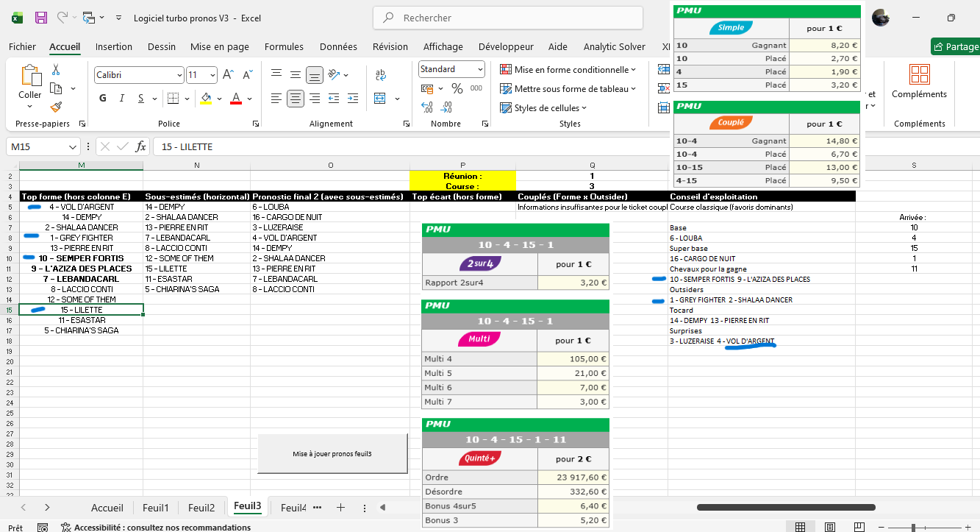Expand the fill color arrow

(218, 99)
